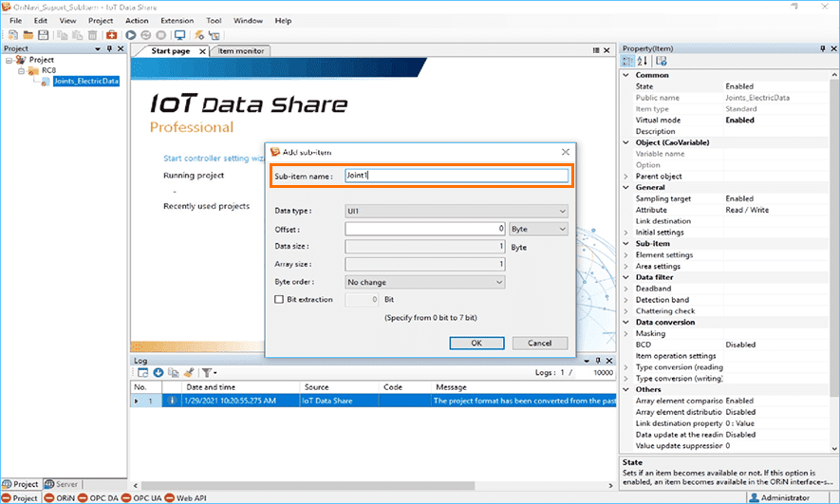This screenshot has width=840, height=504.
Task: Click the first Log toolbar window icon
Action: (142, 372)
